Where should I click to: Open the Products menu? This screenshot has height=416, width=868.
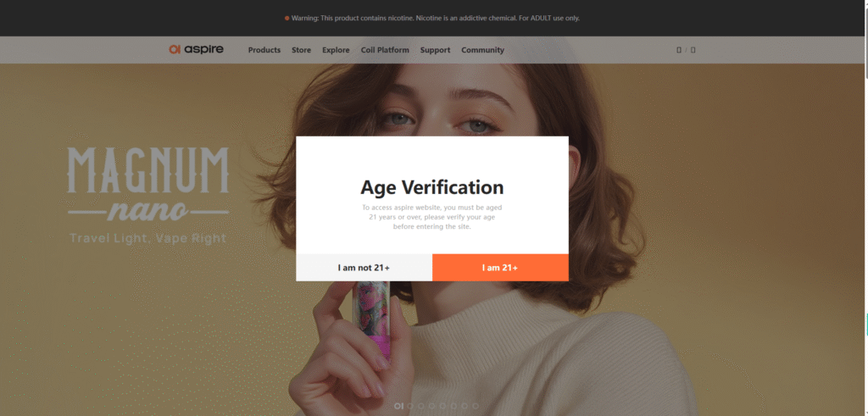point(264,50)
